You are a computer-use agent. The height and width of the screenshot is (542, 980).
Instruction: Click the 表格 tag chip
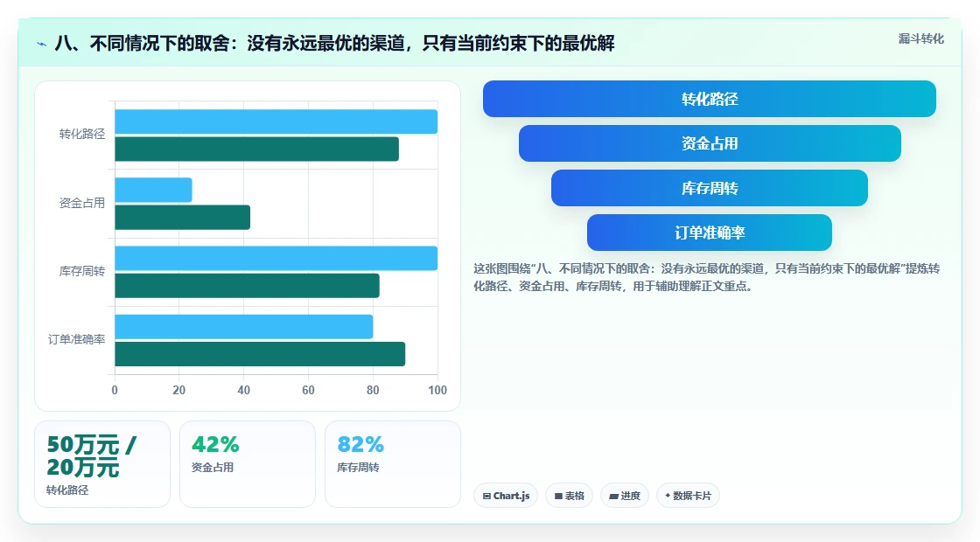point(569,496)
